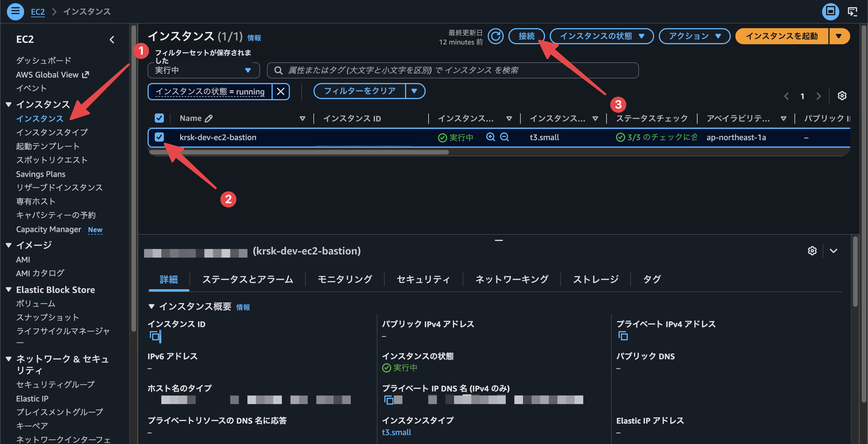Open AWS Global View external link
Viewport: 868px width, 444px height.
coord(53,75)
